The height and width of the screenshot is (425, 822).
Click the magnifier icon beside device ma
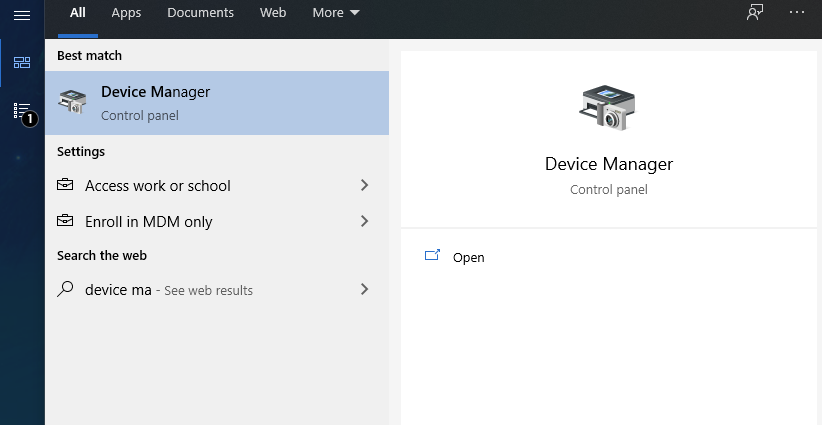coord(65,289)
